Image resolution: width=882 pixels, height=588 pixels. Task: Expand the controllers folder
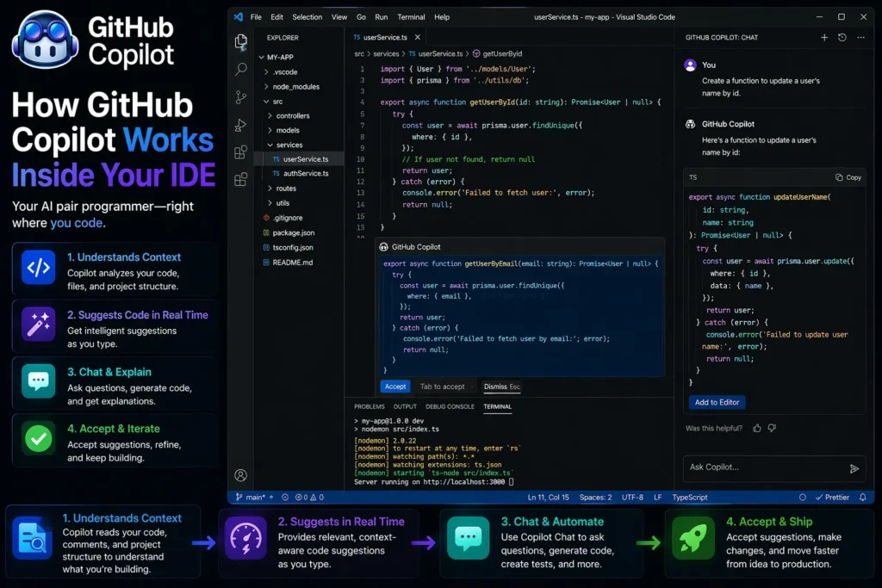pos(289,116)
